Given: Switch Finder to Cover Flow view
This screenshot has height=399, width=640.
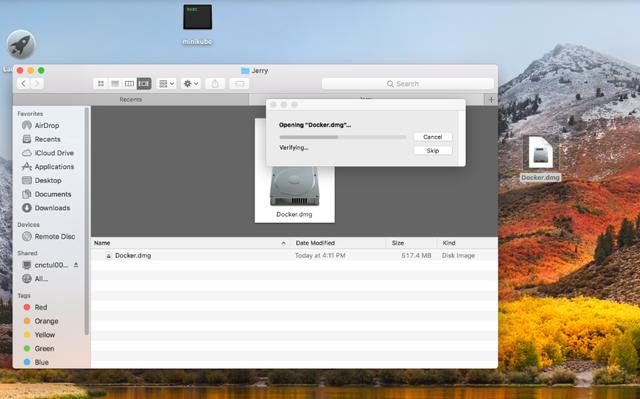Looking at the screenshot, I should coord(144,84).
